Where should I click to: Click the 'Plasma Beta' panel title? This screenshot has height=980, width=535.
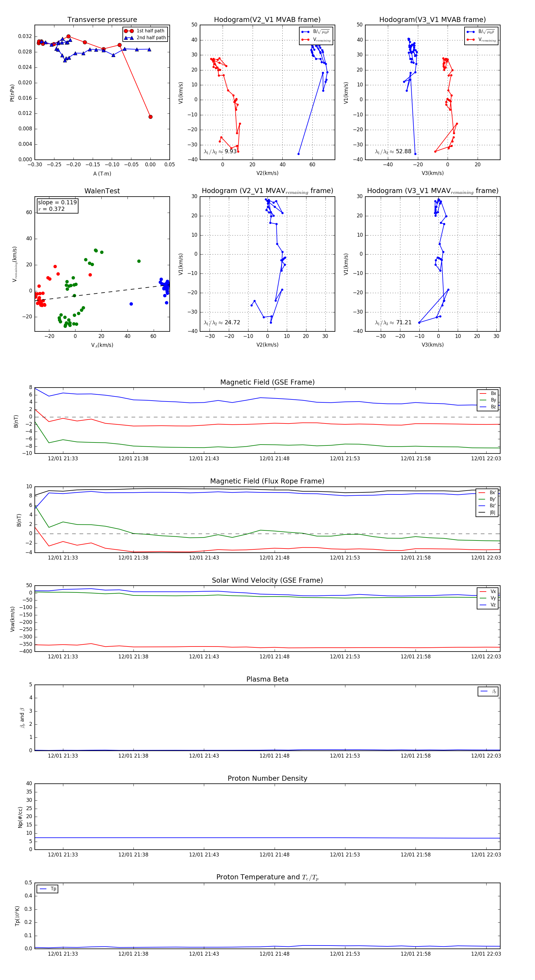coord(267,679)
